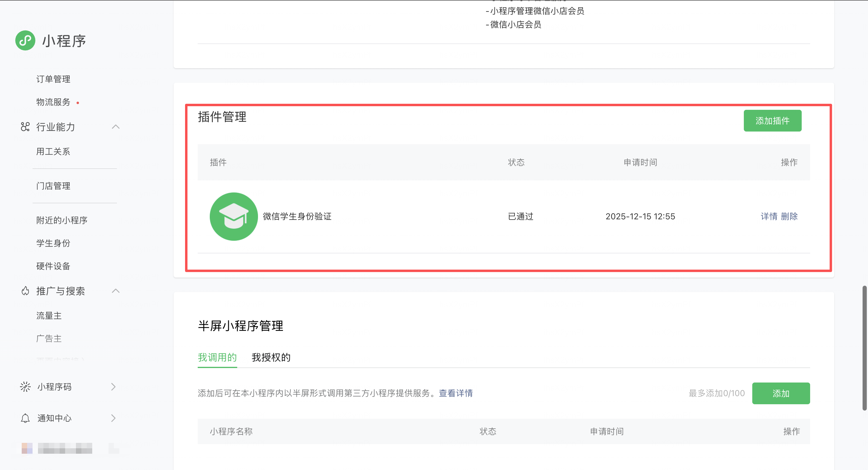
Task: Click the green 小程序 logo icon
Action: point(25,40)
